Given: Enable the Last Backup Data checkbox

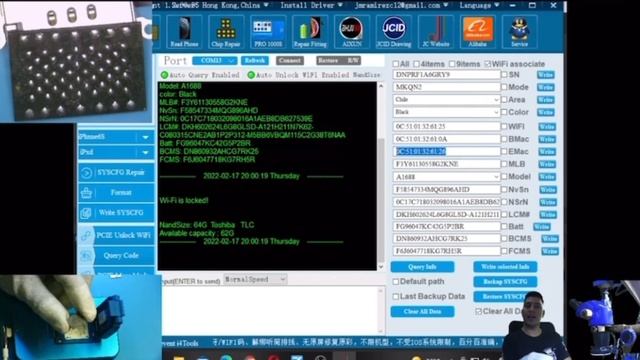Looking at the screenshot, I should pyautogui.click(x=396, y=296).
